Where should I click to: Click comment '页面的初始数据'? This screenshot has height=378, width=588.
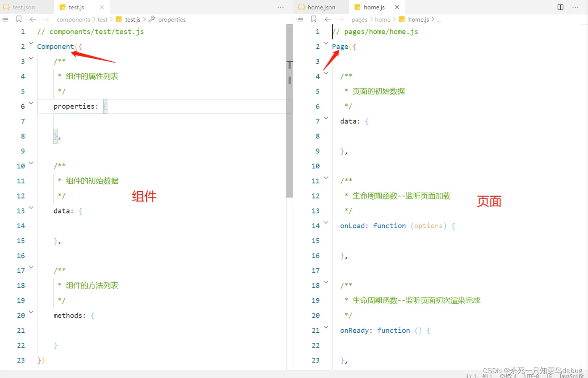[378, 91]
